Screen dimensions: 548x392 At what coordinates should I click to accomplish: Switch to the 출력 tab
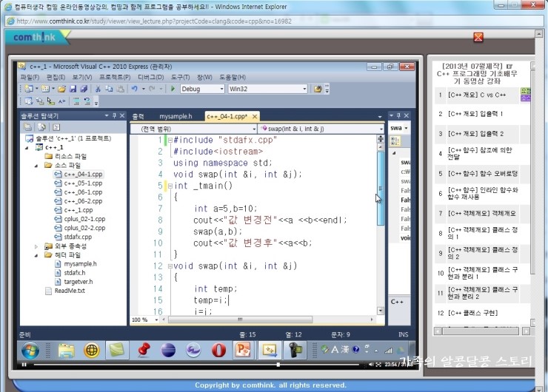point(138,116)
